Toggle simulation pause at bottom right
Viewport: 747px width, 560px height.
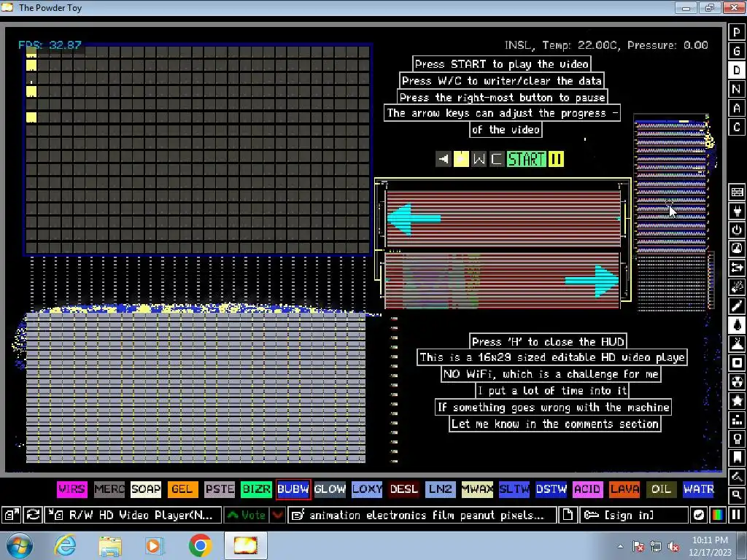point(737,515)
